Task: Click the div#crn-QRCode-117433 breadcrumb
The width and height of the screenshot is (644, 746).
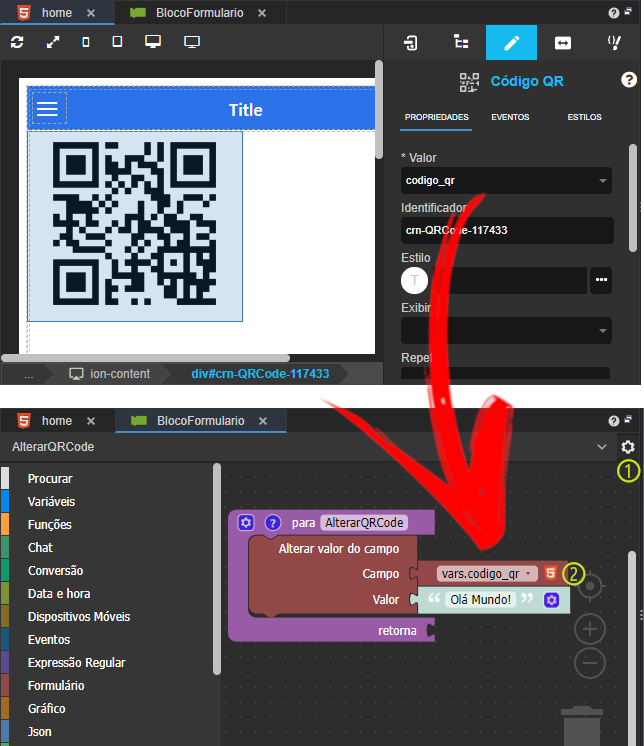Action: point(260,374)
